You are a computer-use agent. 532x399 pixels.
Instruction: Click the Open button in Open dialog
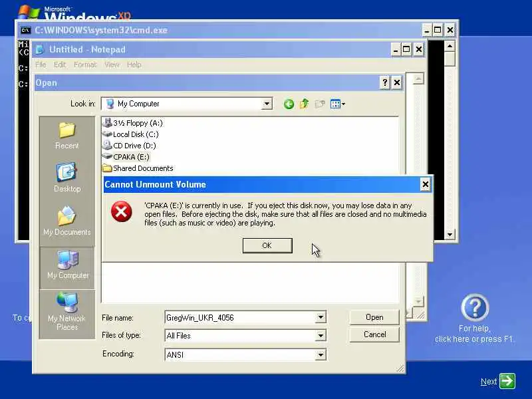pos(374,317)
